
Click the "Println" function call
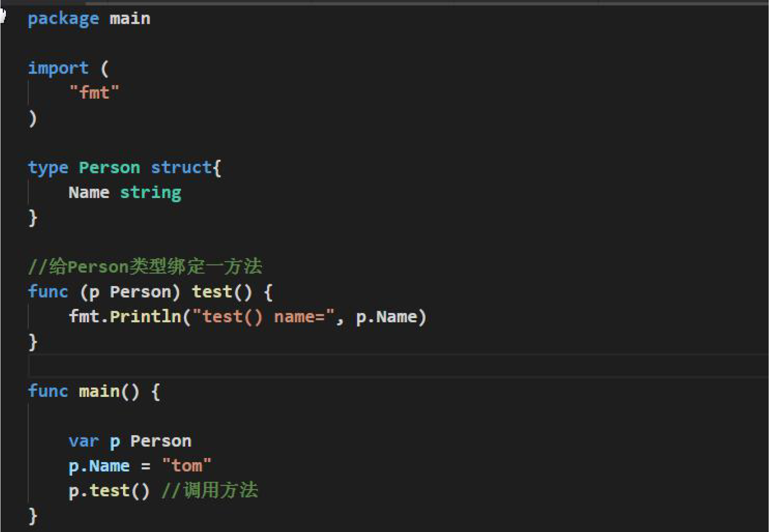point(145,317)
